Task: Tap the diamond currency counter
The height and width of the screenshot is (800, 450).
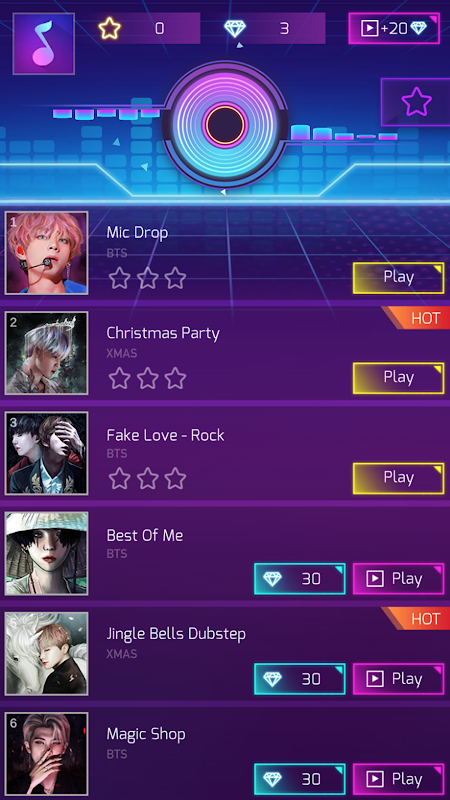Action: (x=273, y=29)
